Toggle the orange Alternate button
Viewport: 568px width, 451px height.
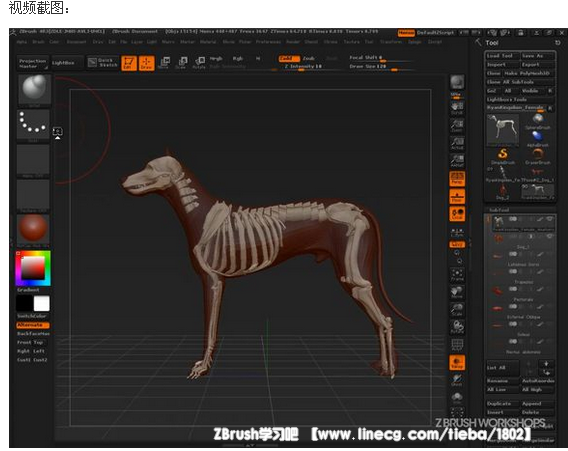(33, 325)
